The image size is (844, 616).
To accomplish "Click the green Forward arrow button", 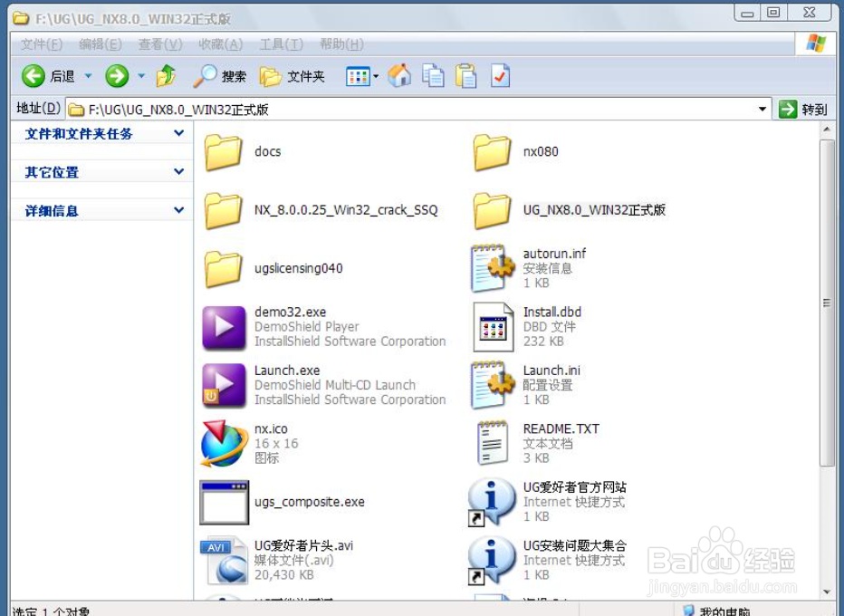I will click(117, 76).
